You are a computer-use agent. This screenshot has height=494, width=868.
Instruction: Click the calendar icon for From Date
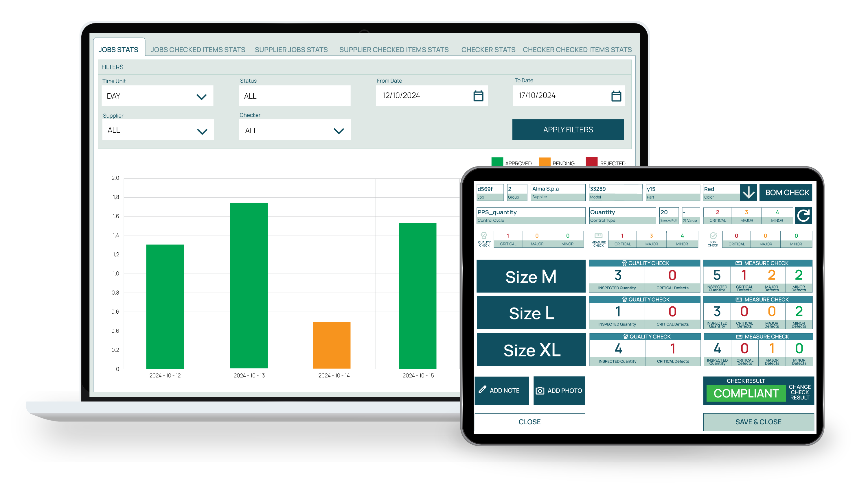click(479, 96)
